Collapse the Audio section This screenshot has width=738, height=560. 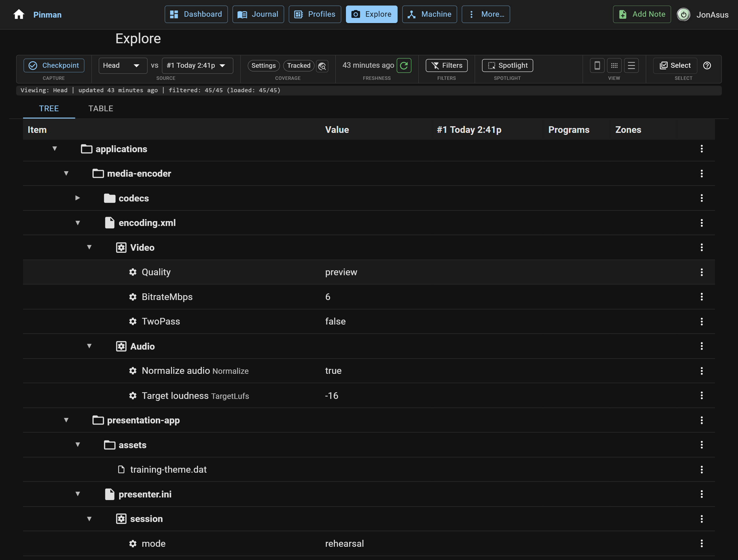pos(89,346)
